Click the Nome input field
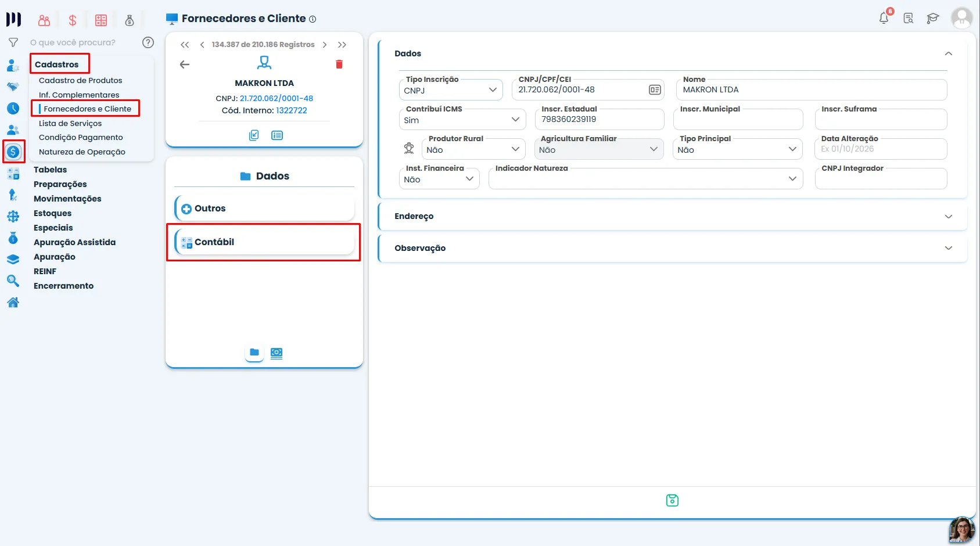The height and width of the screenshot is (546, 980). [x=812, y=90]
